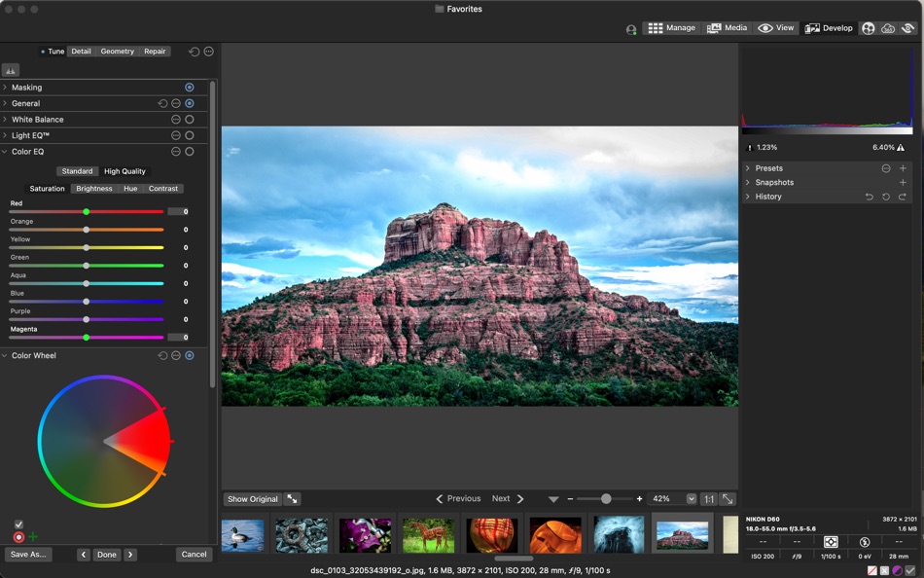Click the undo icon in History panel
The width and height of the screenshot is (924, 578).
(x=870, y=197)
